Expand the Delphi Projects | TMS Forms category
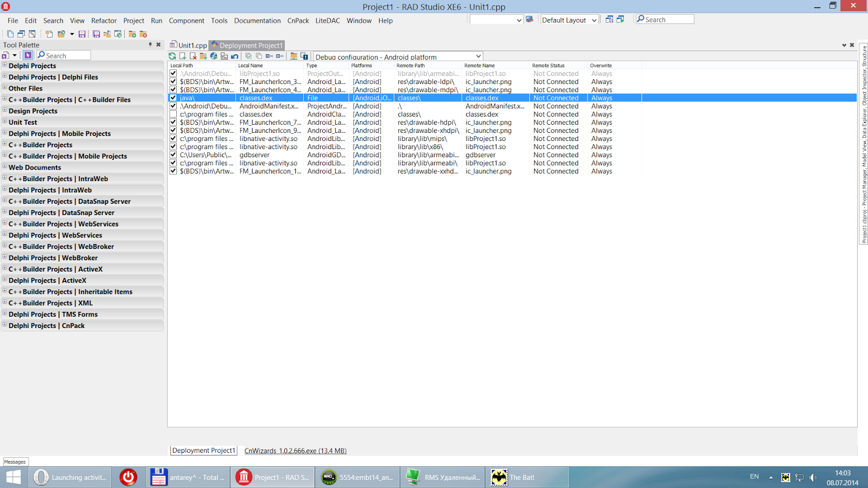The width and height of the screenshot is (868, 488). tap(5, 314)
